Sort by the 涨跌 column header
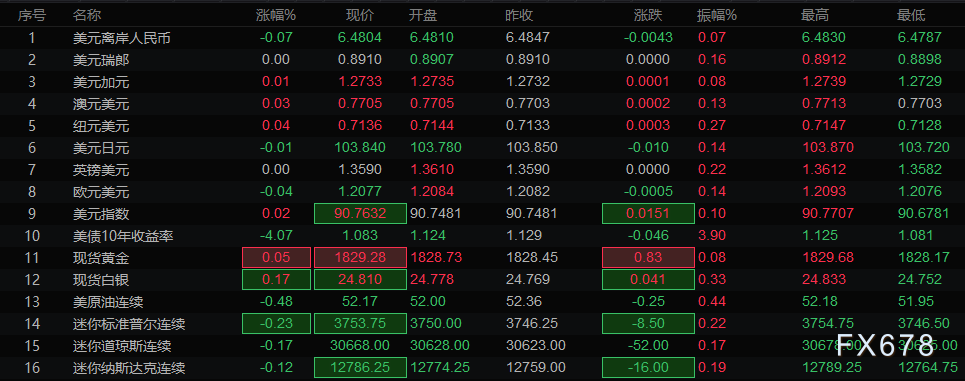This screenshot has height=381, width=965. tap(648, 15)
